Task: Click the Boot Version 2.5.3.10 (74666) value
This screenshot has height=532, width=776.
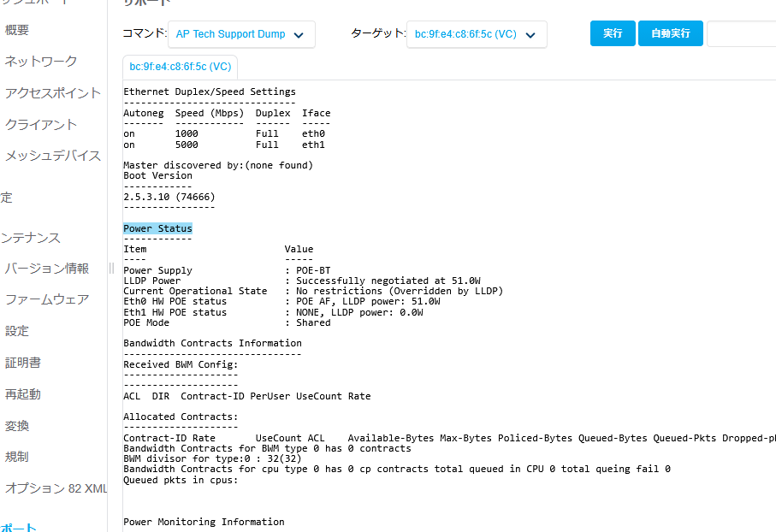Action: (169, 197)
